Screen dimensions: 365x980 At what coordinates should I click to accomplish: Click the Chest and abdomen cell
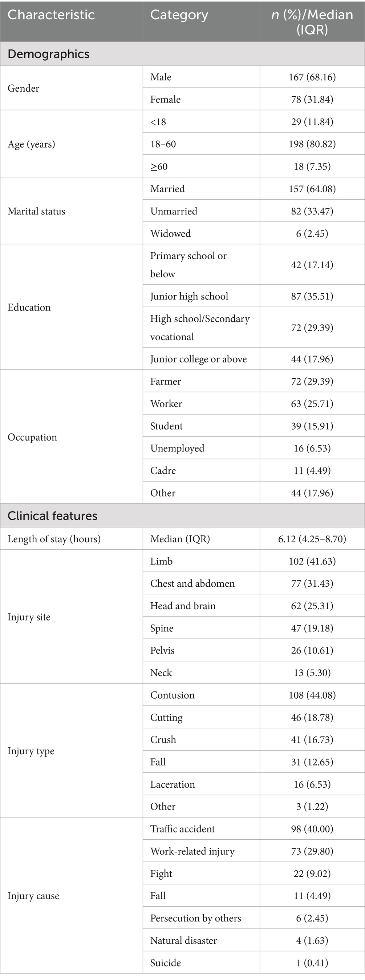point(192,583)
